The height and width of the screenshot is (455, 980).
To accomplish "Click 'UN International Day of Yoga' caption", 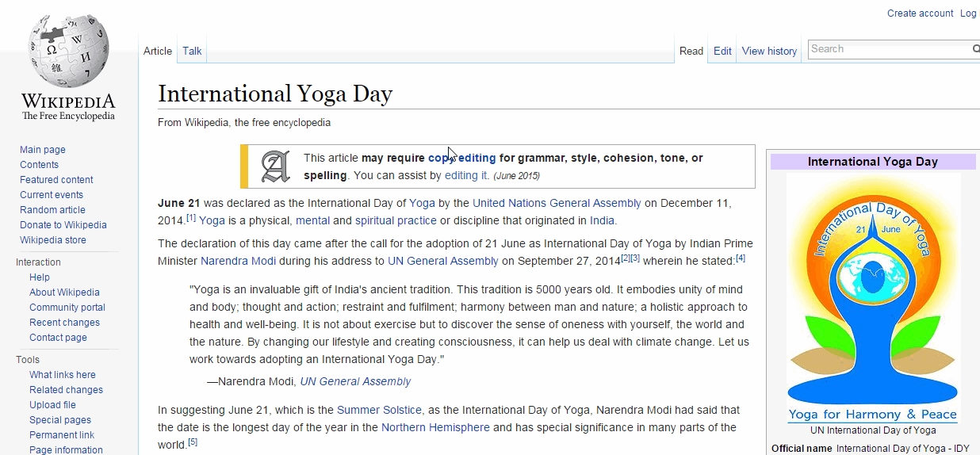I will [872, 430].
